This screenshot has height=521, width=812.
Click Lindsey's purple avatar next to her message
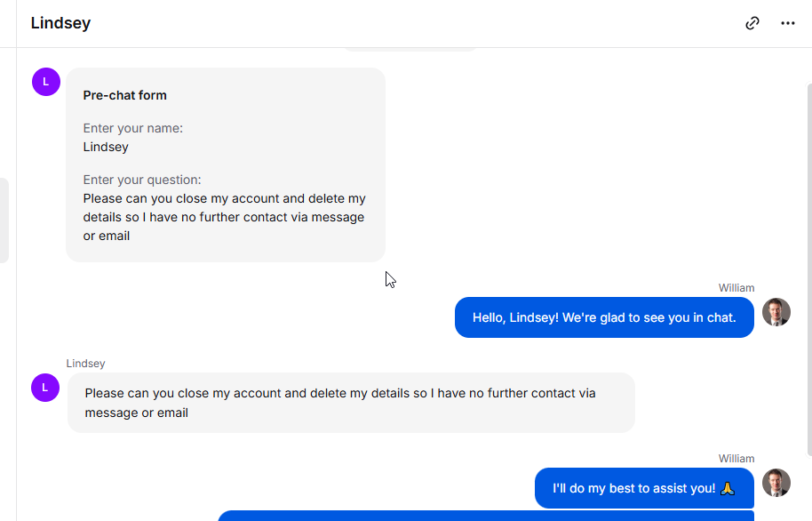tap(45, 388)
